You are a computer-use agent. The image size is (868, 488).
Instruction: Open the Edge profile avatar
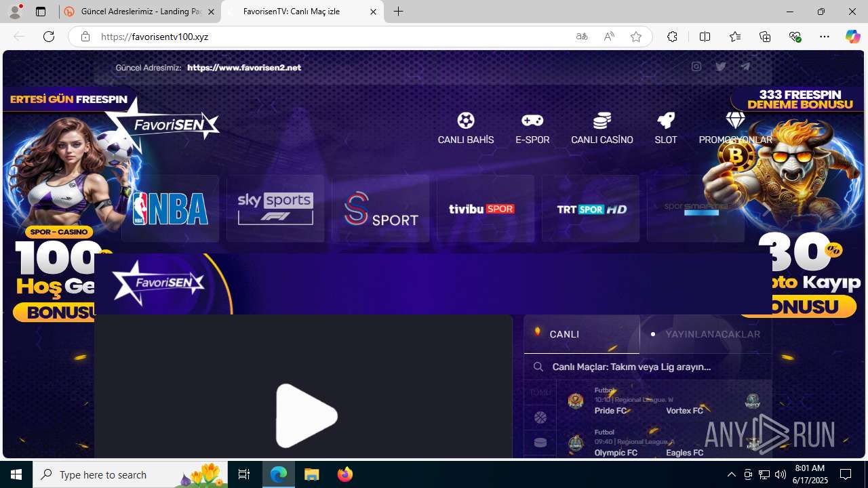pyautogui.click(x=15, y=12)
